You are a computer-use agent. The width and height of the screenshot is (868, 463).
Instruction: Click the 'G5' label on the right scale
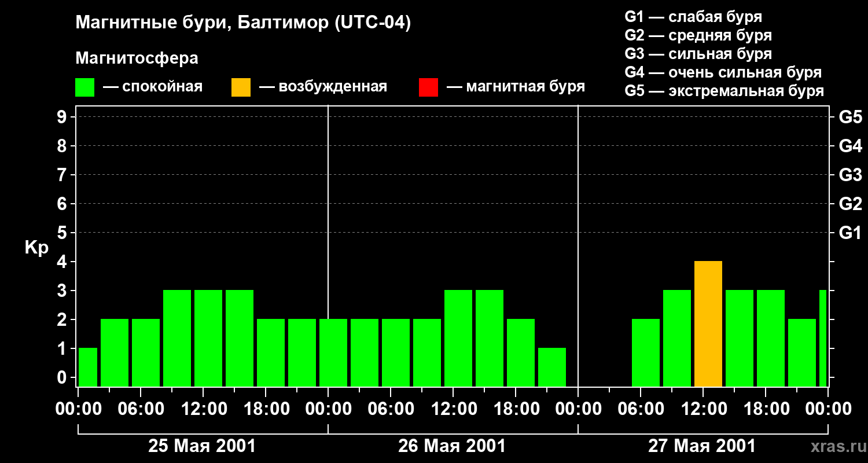pos(851,117)
